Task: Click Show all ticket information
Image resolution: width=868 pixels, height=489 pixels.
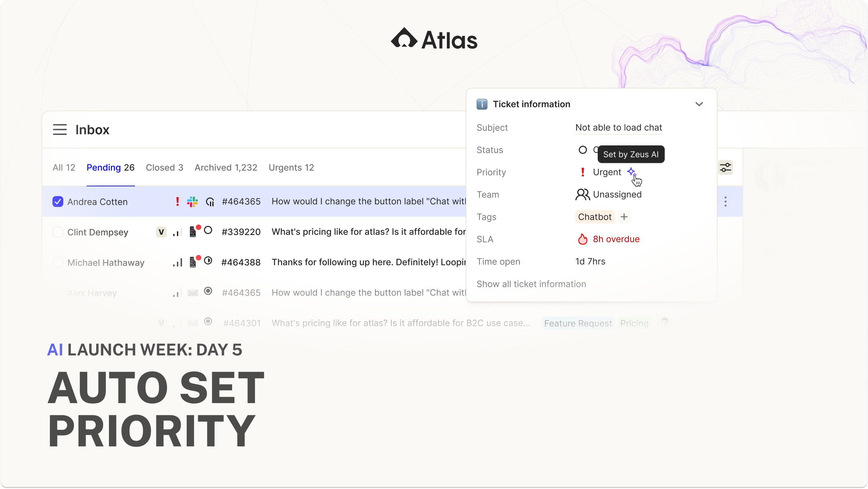Action: 531,284
